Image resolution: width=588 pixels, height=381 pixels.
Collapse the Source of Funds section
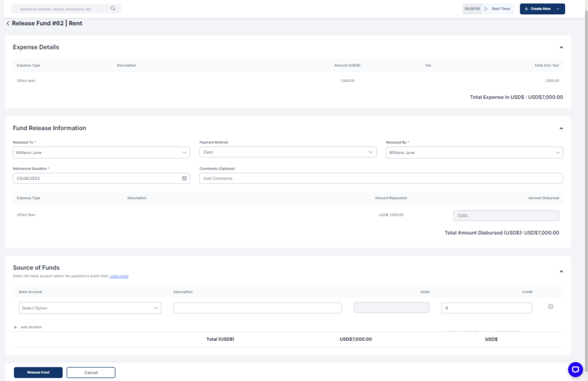[x=561, y=271]
